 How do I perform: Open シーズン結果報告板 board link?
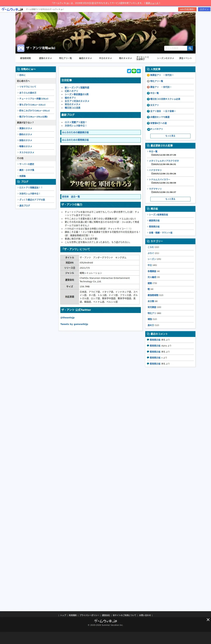[158, 215]
